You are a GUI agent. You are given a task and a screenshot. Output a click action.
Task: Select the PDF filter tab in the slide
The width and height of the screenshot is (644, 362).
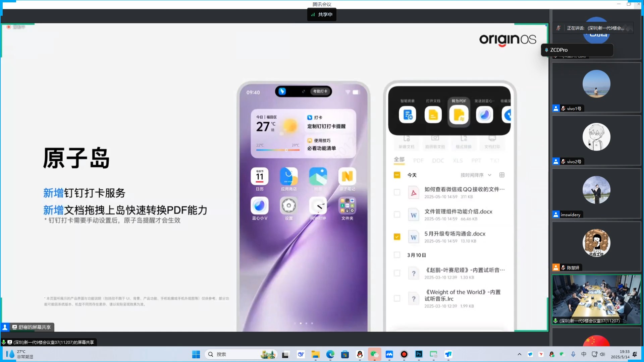coord(418,161)
